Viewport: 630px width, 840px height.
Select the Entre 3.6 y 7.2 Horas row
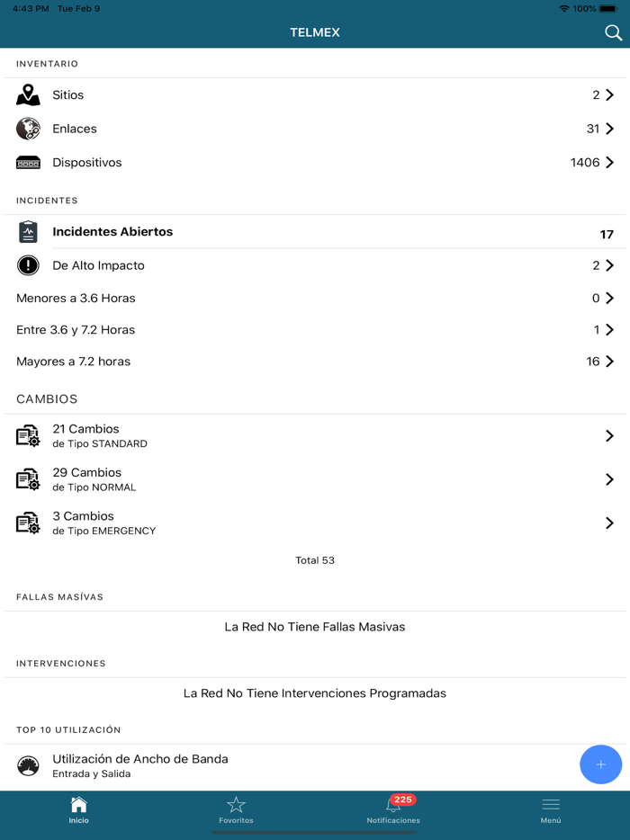[x=315, y=329]
